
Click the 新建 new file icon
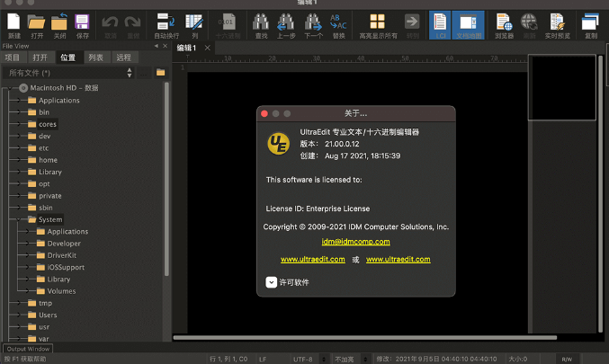click(14, 22)
